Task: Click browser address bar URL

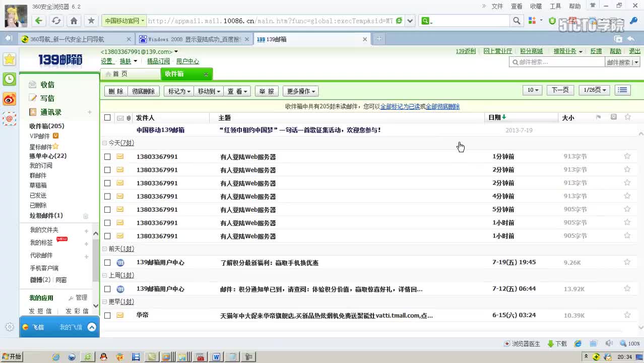Action: [x=270, y=21]
